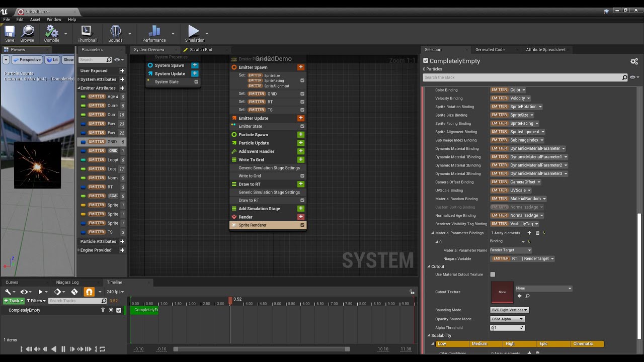Image resolution: width=644 pixels, height=362 pixels.
Task: Open the timeline wrench actions icon
Action: pos(9,292)
